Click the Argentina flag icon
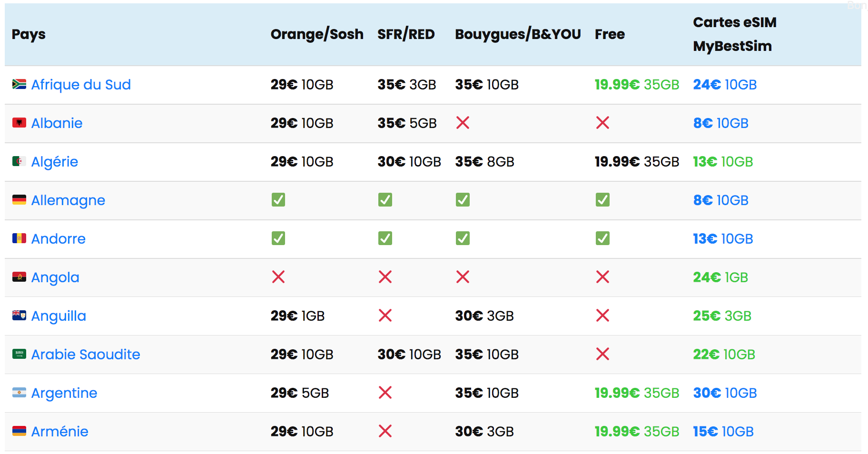868x454 pixels. point(19,393)
